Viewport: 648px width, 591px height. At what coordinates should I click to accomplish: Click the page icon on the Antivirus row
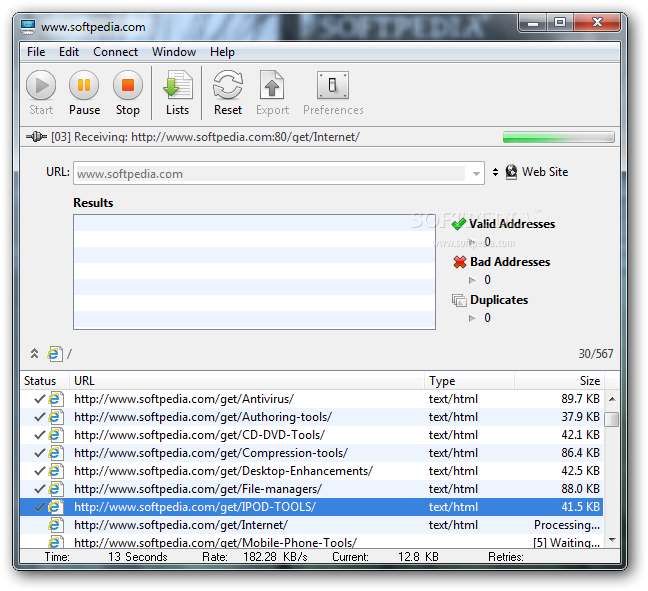(56, 399)
